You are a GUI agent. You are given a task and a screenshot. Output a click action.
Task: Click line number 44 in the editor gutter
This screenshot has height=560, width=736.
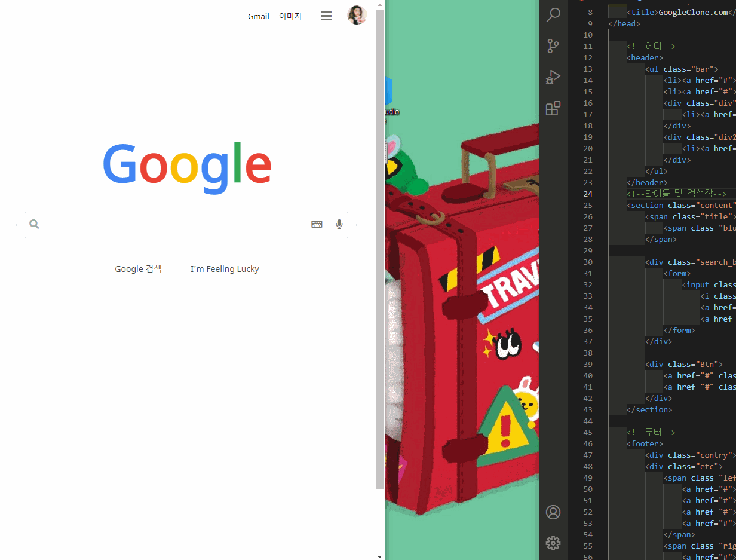tap(588, 421)
